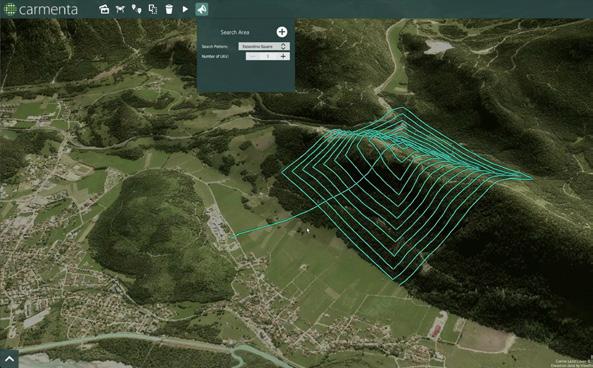593x368 pixels.
Task: Click the trash bin delete icon
Action: click(x=169, y=9)
